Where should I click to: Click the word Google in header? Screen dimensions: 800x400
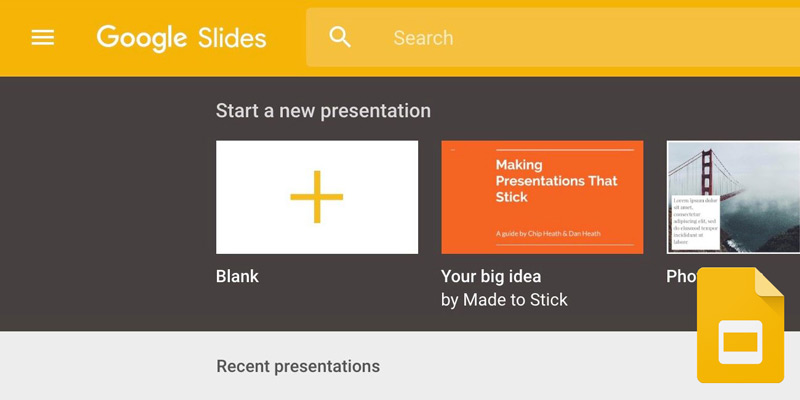tap(142, 38)
